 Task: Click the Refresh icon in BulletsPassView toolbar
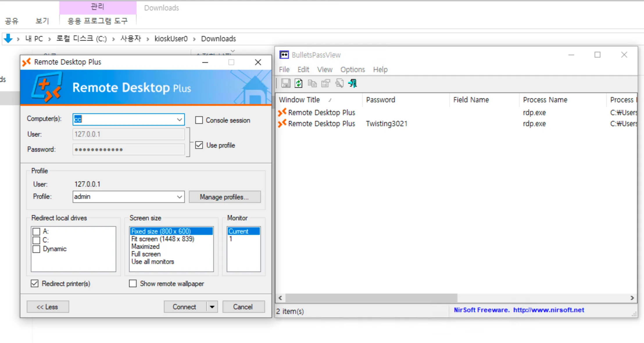(298, 83)
